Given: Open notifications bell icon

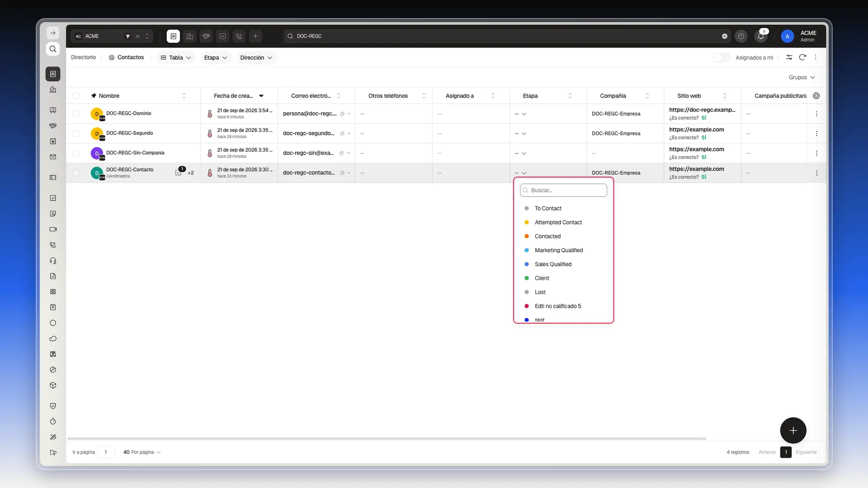Looking at the screenshot, I should click(x=761, y=36).
